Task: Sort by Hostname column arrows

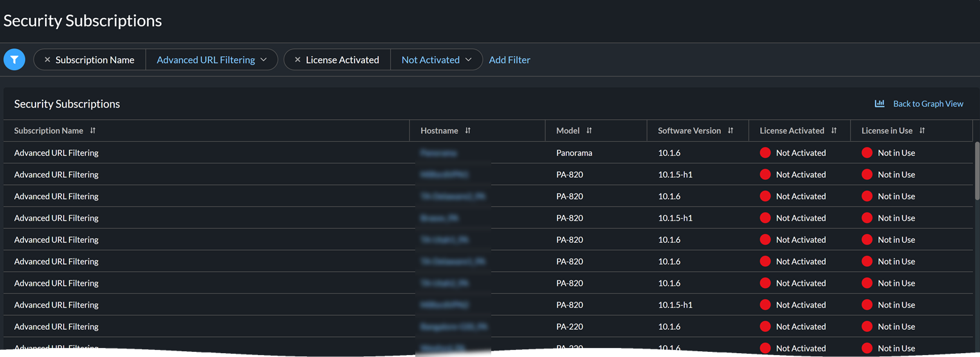Action: 468,131
